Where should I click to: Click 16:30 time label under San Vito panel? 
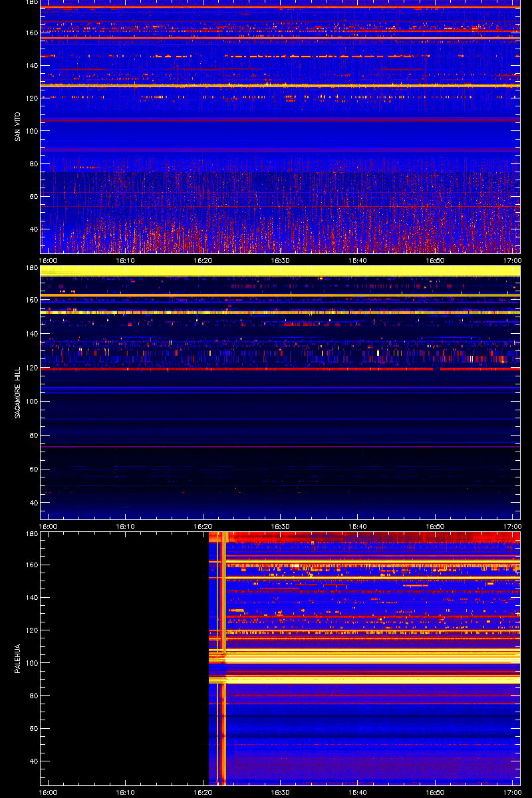(281, 261)
